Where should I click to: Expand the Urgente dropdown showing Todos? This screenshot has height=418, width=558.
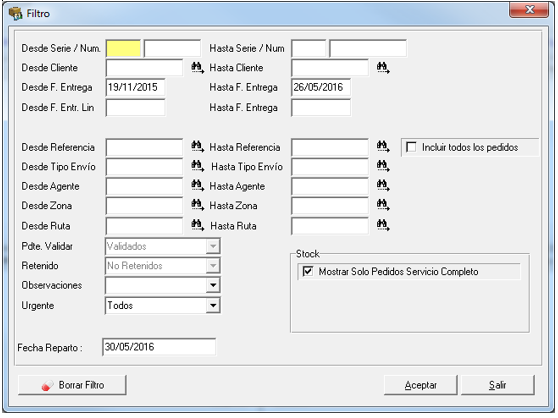[213, 306]
